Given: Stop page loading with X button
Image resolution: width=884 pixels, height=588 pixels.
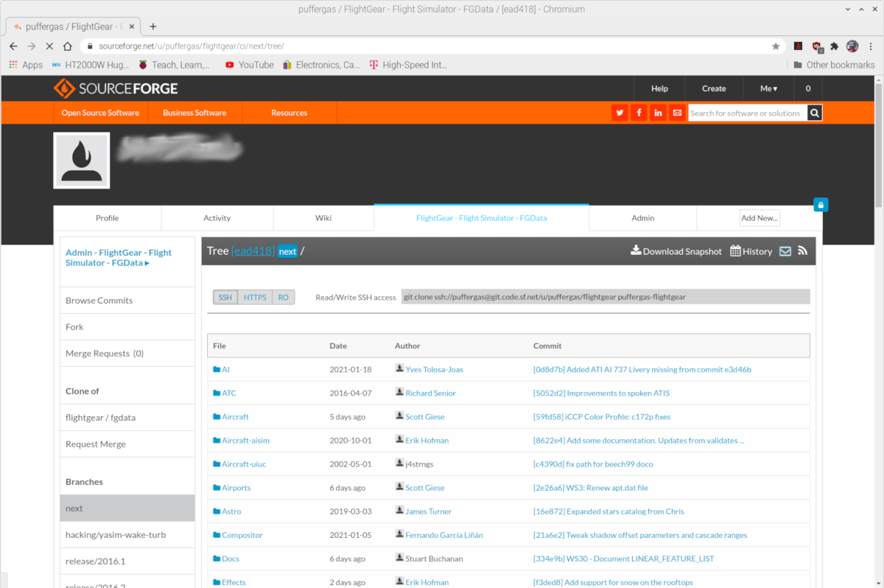Looking at the screenshot, I should coord(49,46).
